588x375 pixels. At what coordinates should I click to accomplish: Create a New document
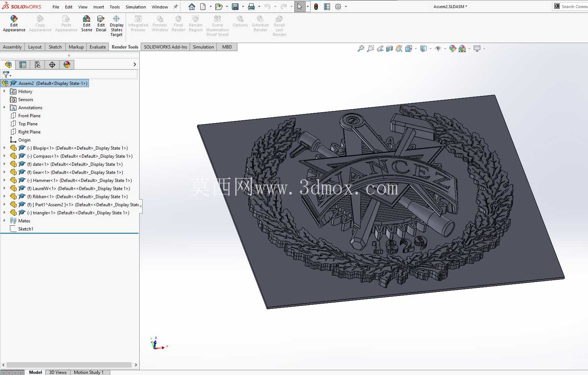(203, 7)
